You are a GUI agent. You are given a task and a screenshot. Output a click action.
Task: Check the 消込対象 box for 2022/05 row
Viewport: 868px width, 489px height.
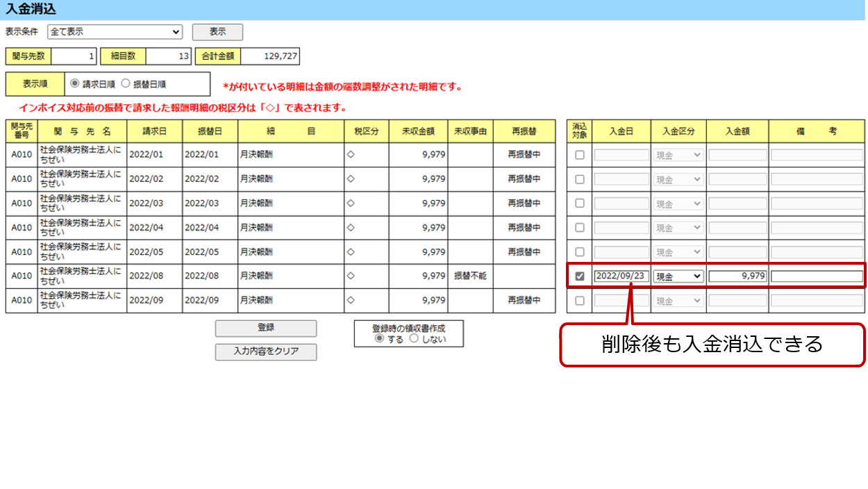pyautogui.click(x=579, y=252)
